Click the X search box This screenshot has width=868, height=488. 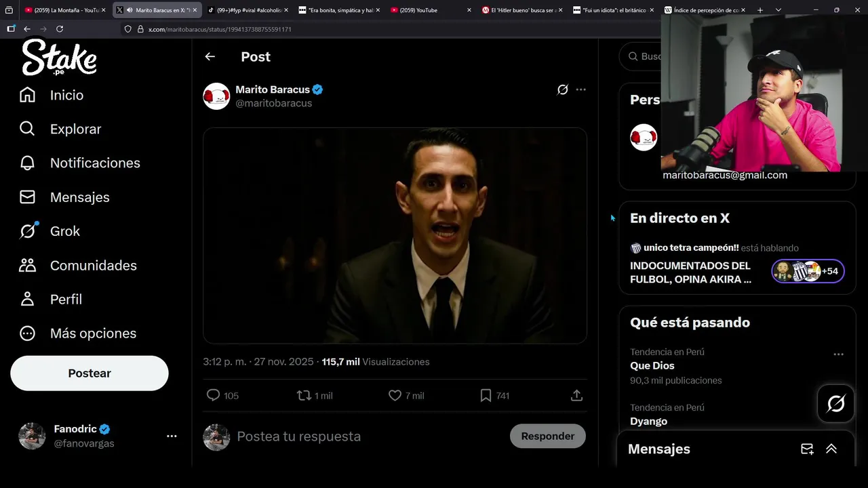click(x=640, y=56)
